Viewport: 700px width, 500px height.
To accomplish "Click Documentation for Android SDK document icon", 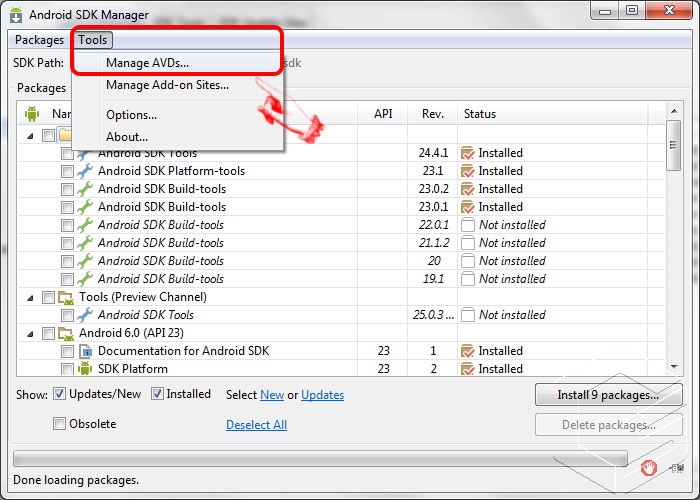I will [x=85, y=351].
